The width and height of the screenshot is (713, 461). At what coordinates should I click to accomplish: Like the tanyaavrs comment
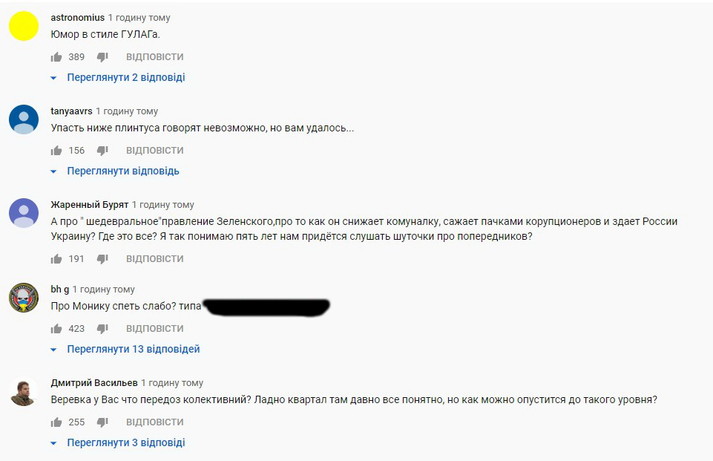[x=56, y=150]
